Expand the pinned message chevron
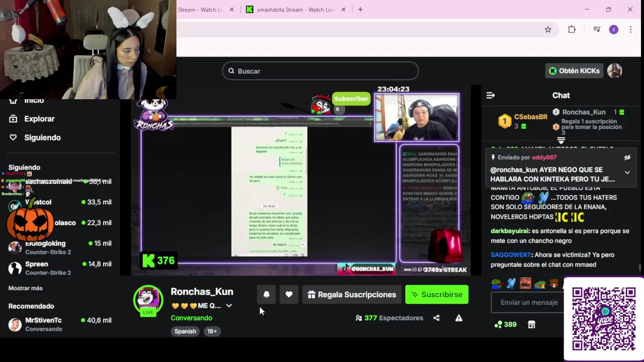The height and width of the screenshot is (362, 644). tap(627, 172)
